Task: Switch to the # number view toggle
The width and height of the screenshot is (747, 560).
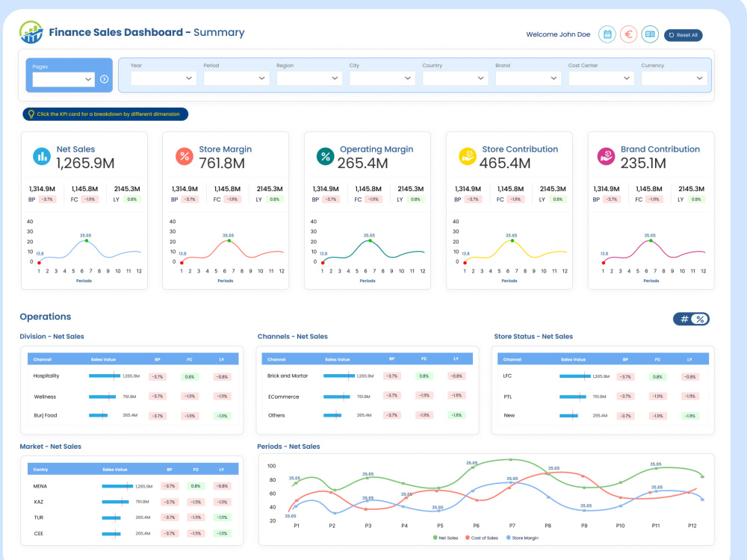Action: click(684, 319)
